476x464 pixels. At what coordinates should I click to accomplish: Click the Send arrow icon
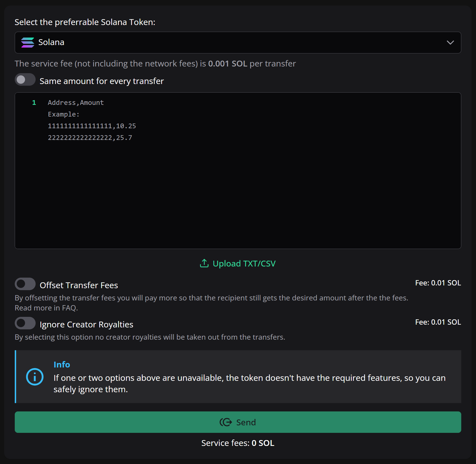[226, 422]
